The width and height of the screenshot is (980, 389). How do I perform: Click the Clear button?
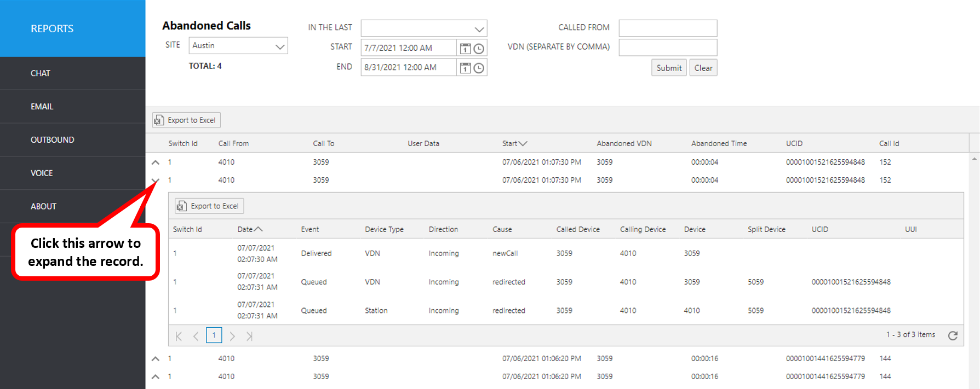pos(703,68)
